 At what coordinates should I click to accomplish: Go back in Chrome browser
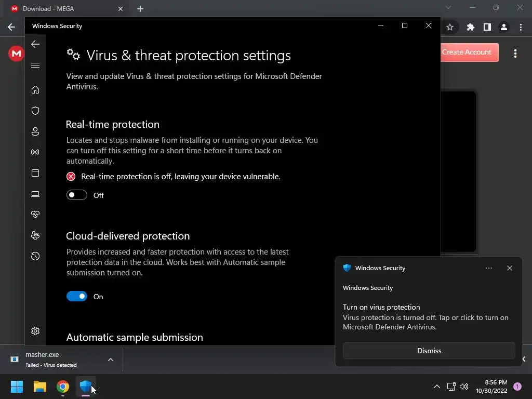coord(11,27)
